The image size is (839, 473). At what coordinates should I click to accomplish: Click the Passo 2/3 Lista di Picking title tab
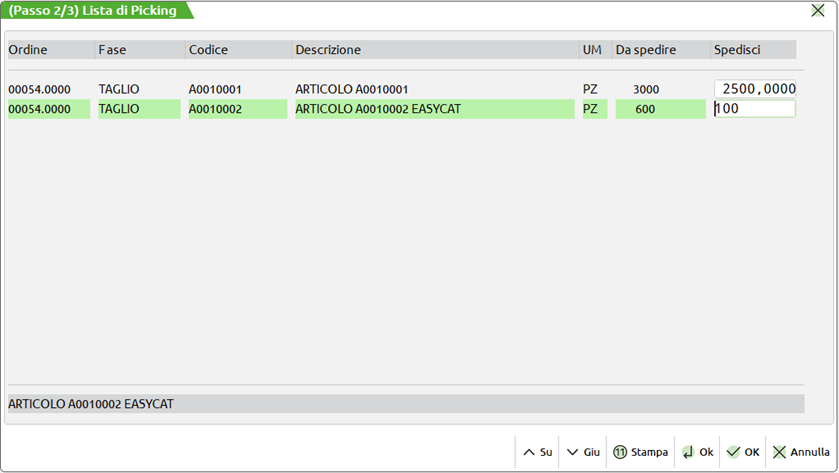(95, 11)
